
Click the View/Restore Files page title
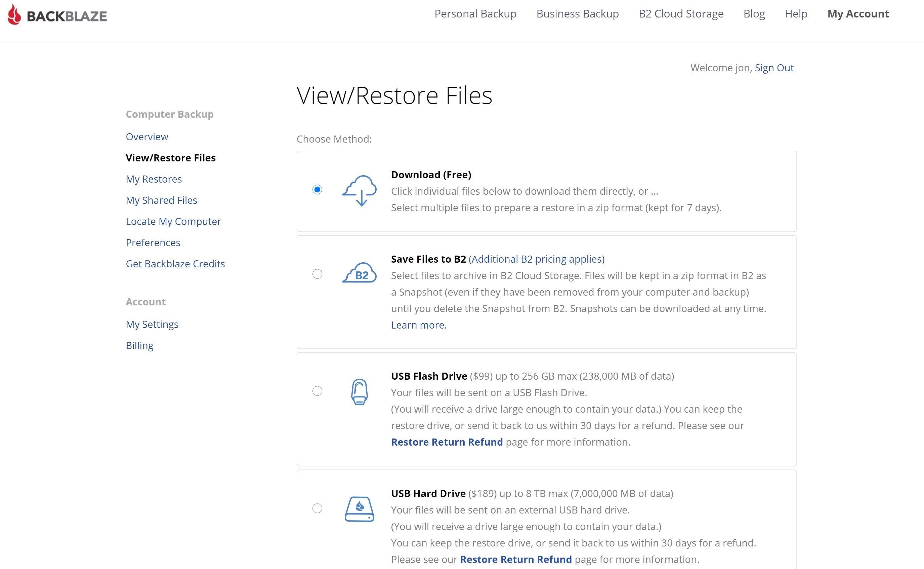[395, 96]
